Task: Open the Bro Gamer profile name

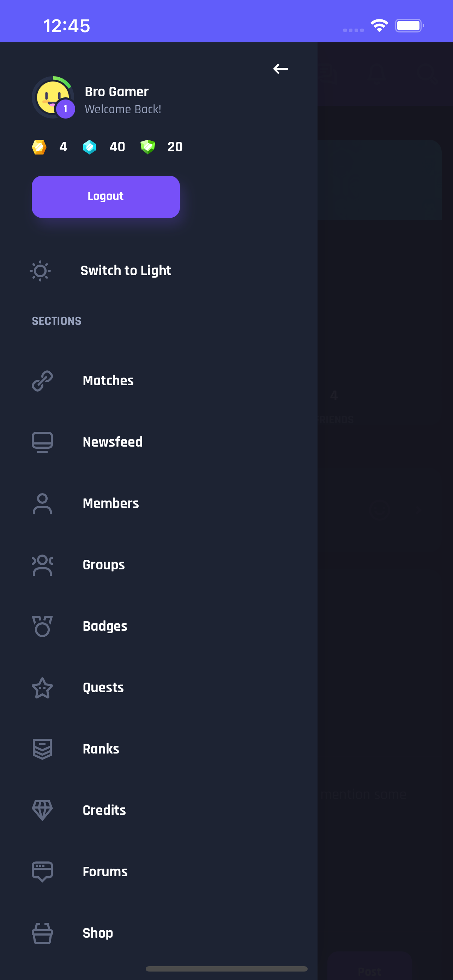Action: coord(117,92)
